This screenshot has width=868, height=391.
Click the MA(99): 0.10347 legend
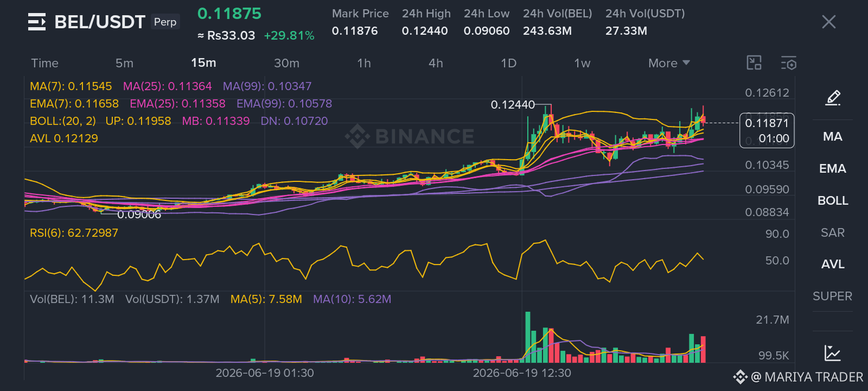tap(267, 86)
